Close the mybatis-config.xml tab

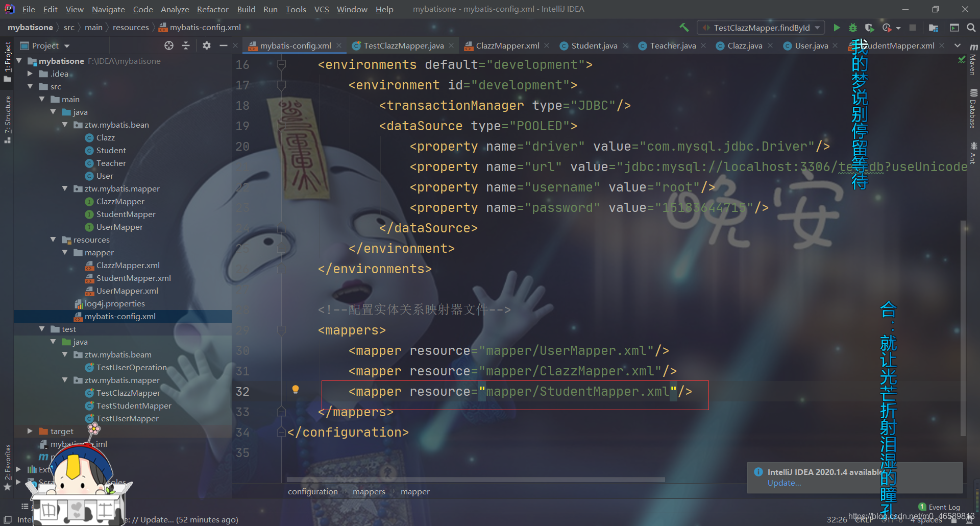point(338,45)
